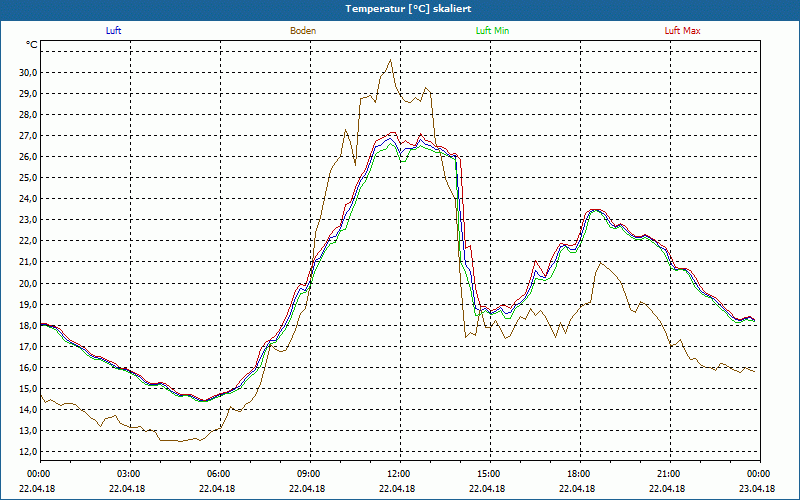Viewport: 800px width, 500px height.
Task: Click the 21,0 y-axis value
Action: (x=29, y=262)
